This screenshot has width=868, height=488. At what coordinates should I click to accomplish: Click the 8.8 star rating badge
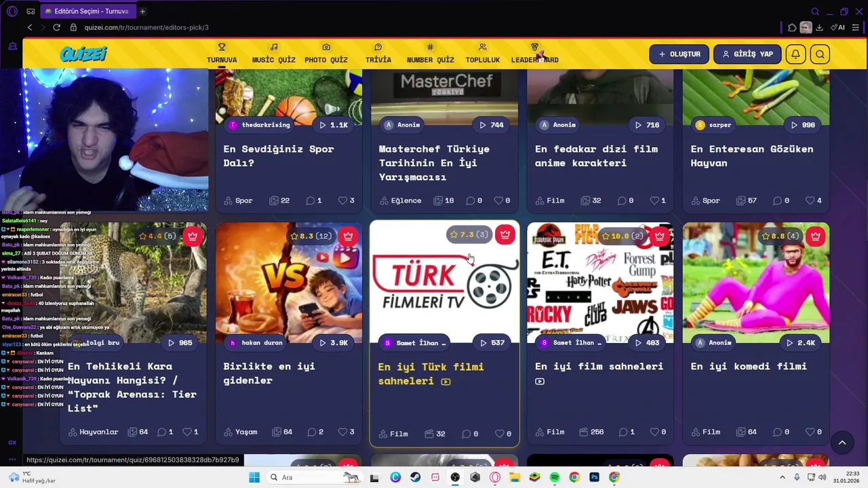(x=780, y=236)
